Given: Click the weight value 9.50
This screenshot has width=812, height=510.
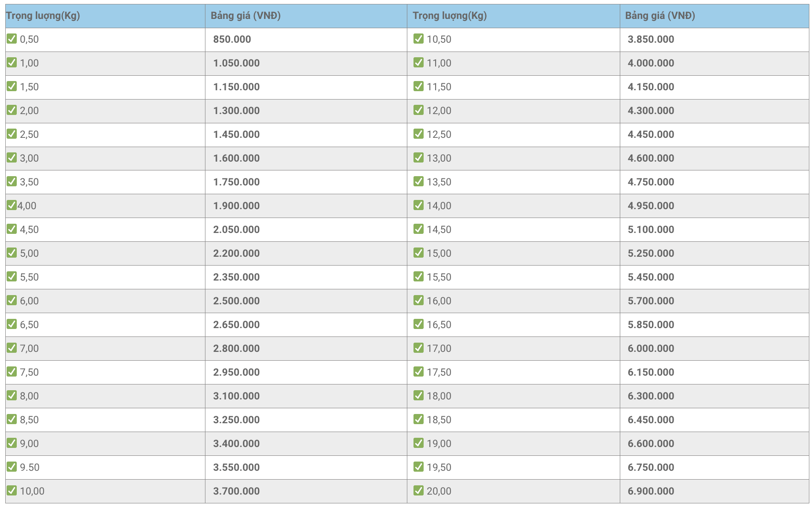Looking at the screenshot, I should click(30, 467).
